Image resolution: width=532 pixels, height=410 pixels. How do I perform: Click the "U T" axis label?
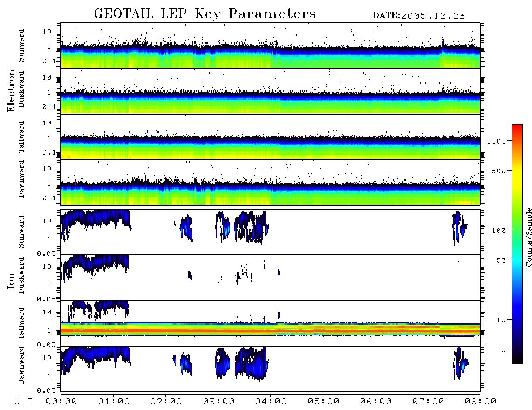23,402
